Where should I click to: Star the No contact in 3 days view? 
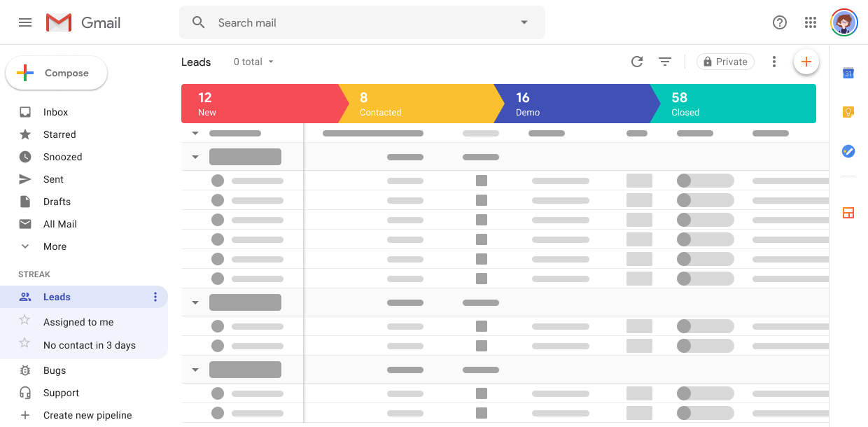point(24,344)
